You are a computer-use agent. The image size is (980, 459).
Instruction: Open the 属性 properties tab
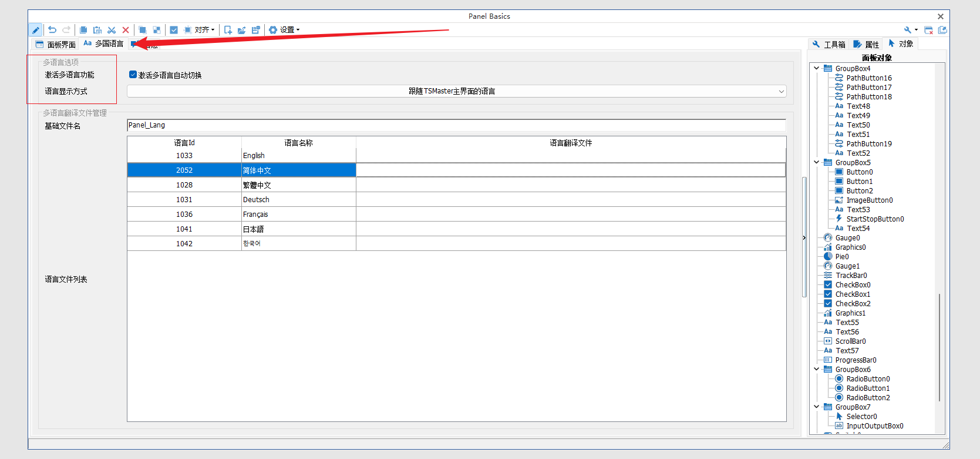866,44
